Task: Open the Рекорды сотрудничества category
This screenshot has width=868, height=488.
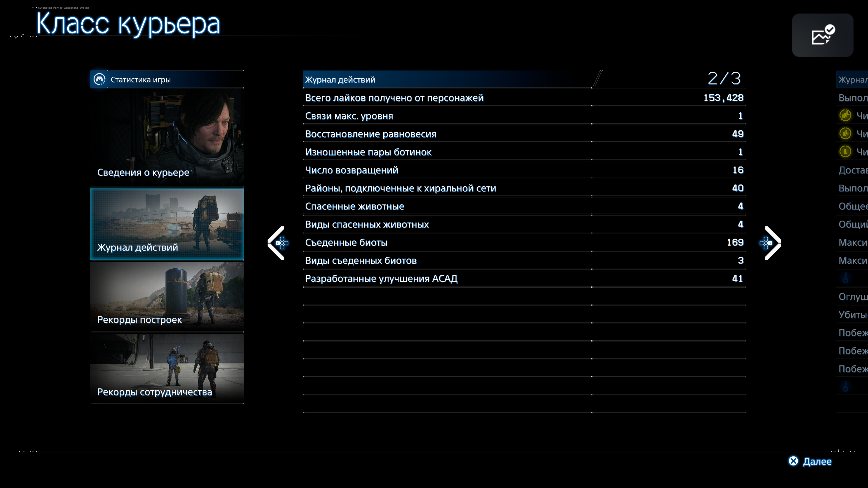Action: (x=167, y=368)
